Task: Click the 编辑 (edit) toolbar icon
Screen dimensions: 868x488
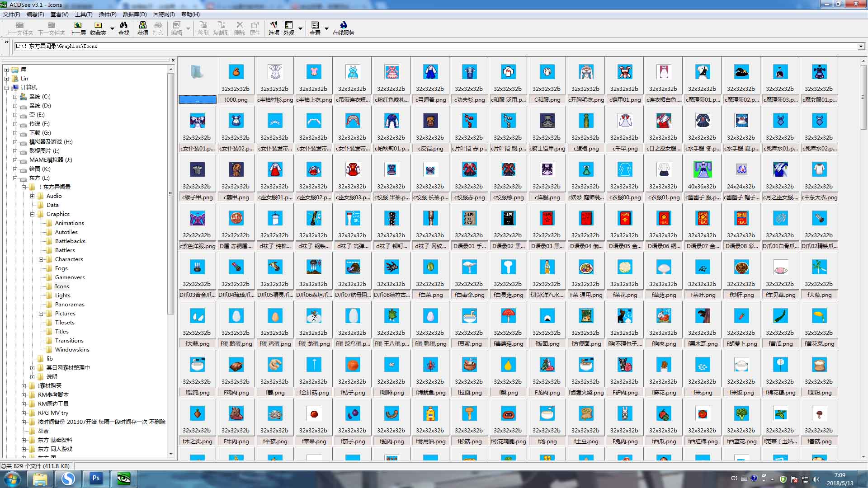Action: coord(177,28)
